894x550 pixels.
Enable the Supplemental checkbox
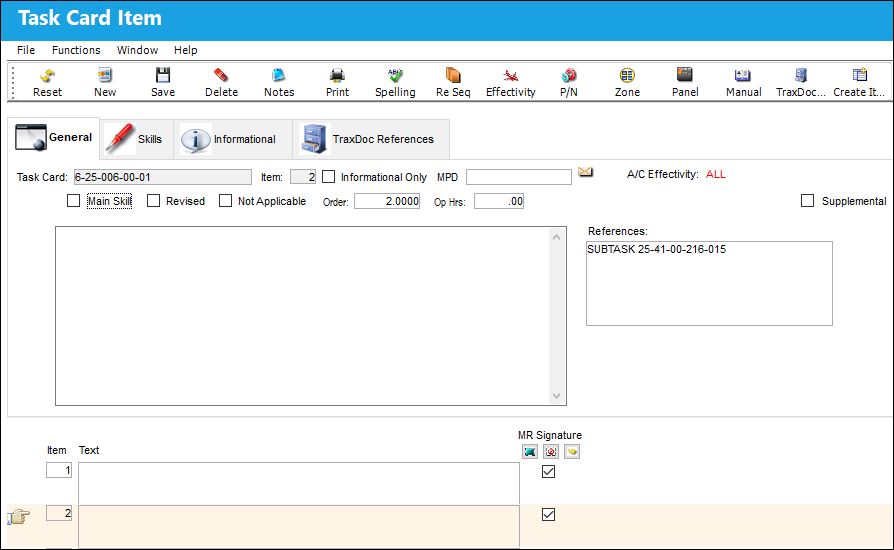[807, 201]
